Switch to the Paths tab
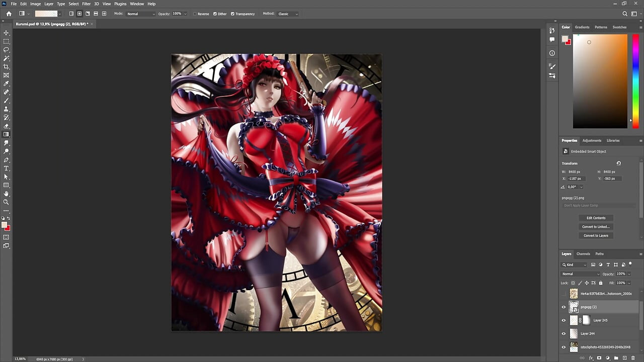This screenshot has width=644, height=362. click(599, 254)
